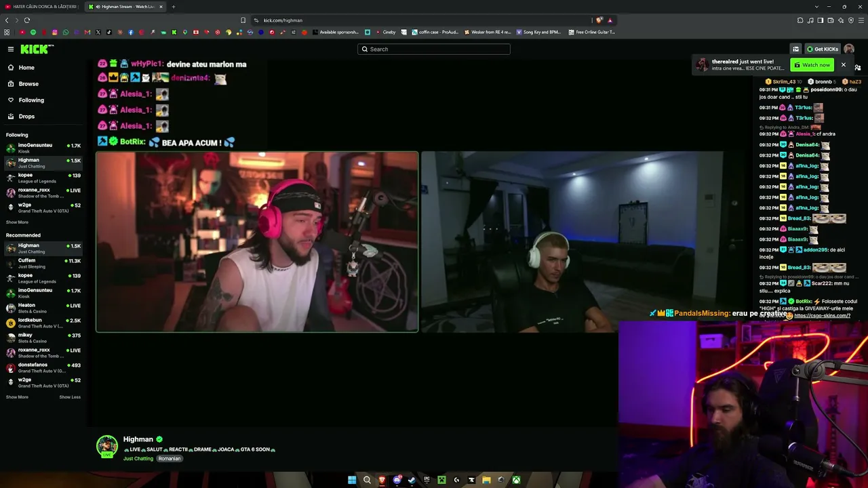Open the Free Online Guitar T... bookmark

pyautogui.click(x=592, y=32)
